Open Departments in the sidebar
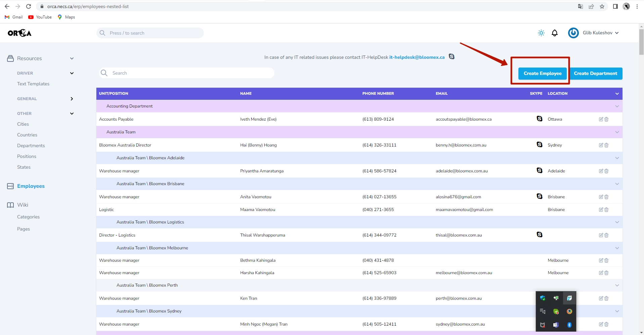The width and height of the screenshot is (644, 335). click(31, 145)
